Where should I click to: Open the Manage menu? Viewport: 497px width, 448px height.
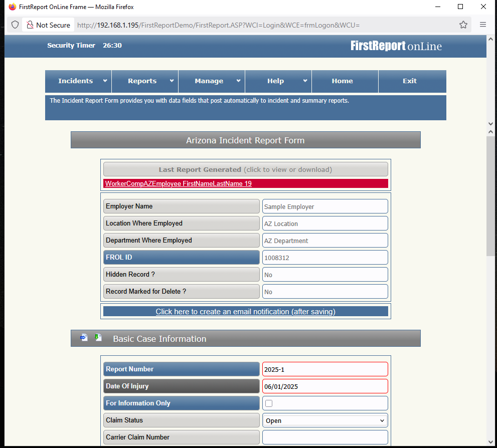[211, 81]
